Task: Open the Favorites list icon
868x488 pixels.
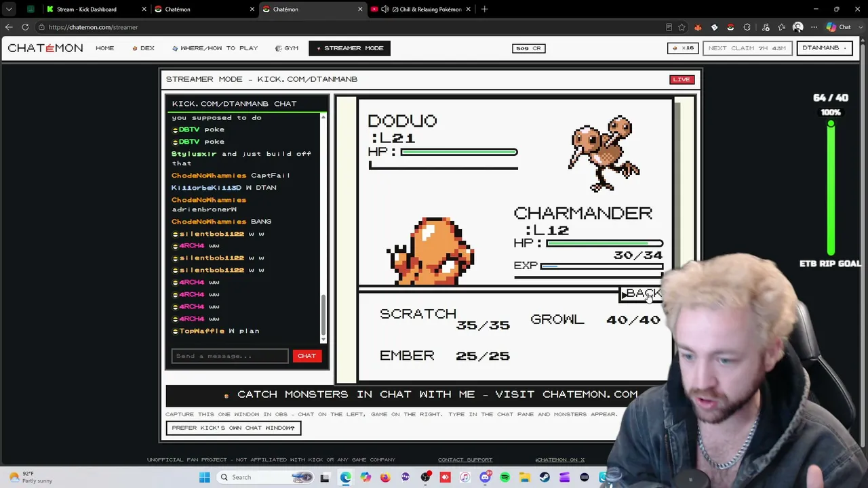Action: (x=782, y=27)
